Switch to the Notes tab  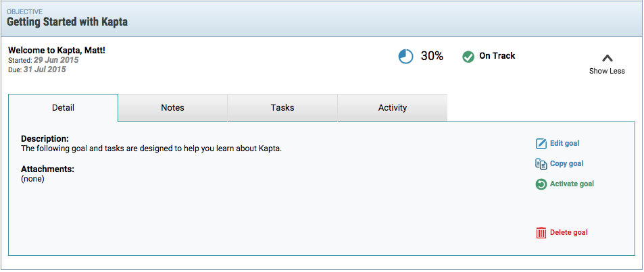(172, 108)
